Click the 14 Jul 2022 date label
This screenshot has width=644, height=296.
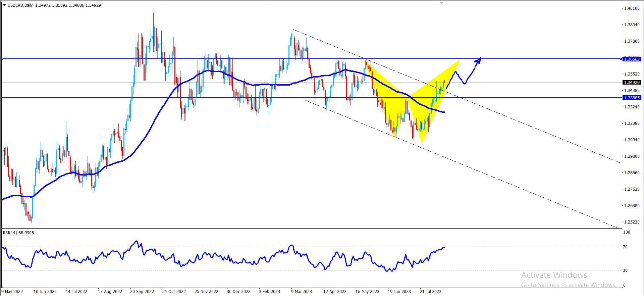point(76,292)
